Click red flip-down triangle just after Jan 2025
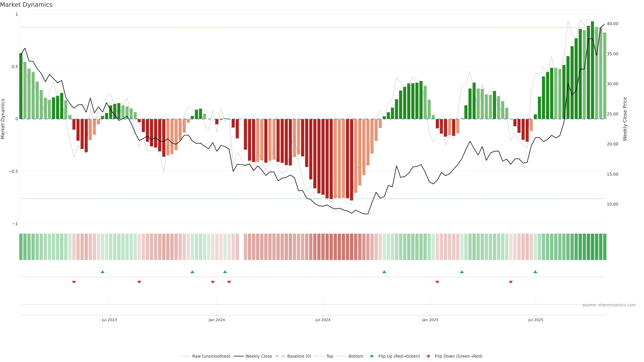The width and height of the screenshot is (644, 362). tap(437, 282)
